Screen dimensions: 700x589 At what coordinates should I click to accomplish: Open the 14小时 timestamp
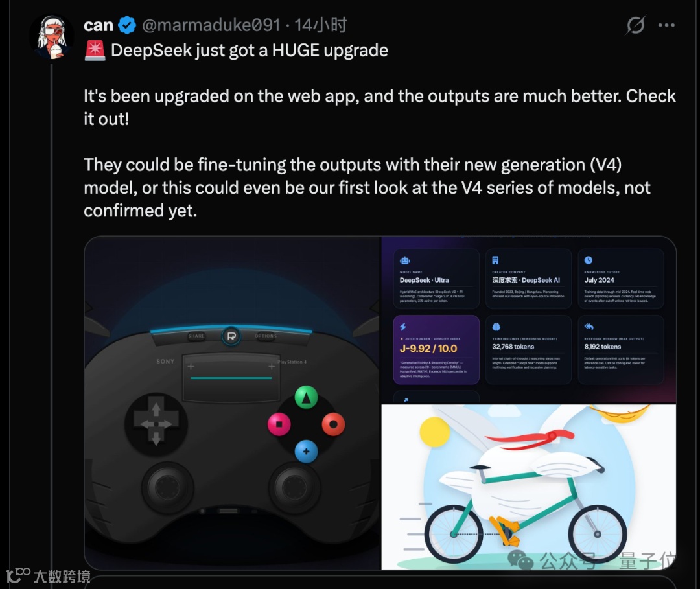(321, 25)
